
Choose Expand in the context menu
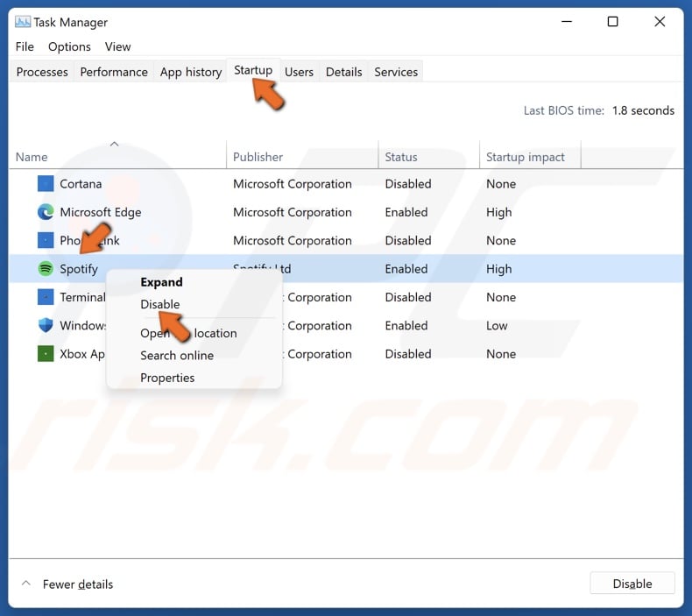click(x=161, y=282)
